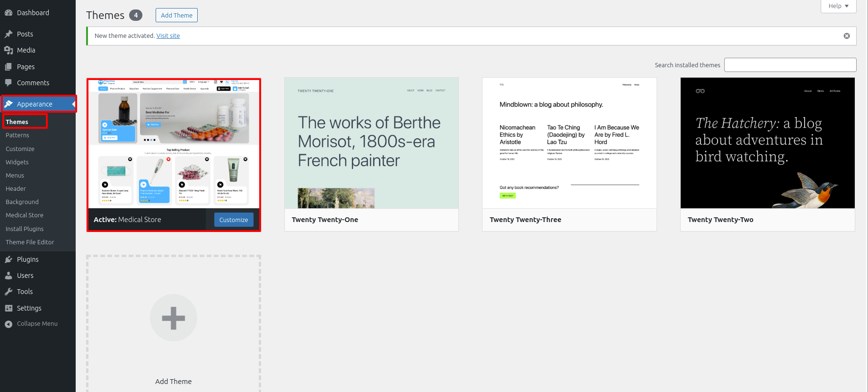Screen dimensions: 868x392
Task: Click the Settings sliders icon
Action: pyautogui.click(x=9, y=308)
